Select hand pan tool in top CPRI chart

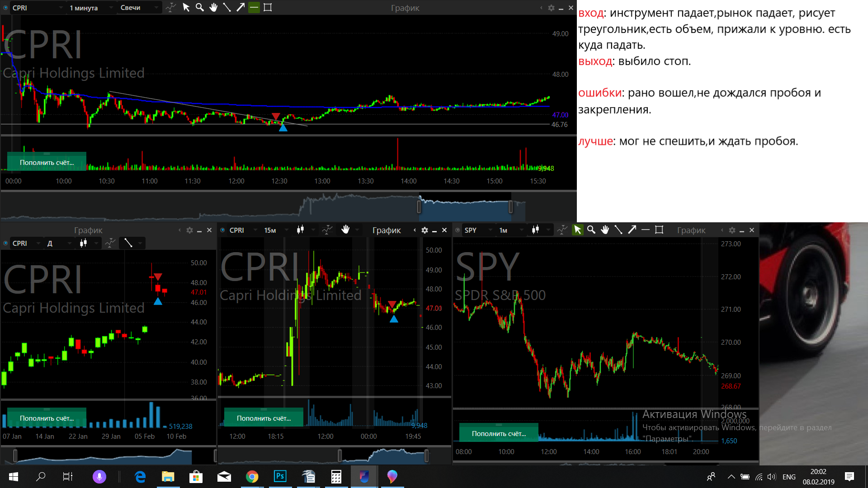coord(213,8)
